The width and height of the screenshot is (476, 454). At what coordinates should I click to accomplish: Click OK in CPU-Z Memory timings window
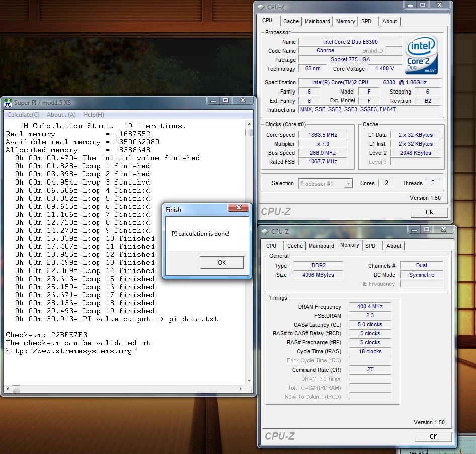[x=433, y=436]
